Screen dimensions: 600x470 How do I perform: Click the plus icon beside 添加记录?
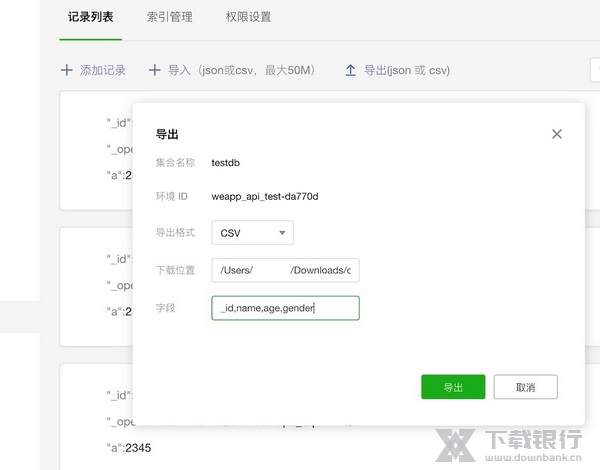[x=67, y=70]
